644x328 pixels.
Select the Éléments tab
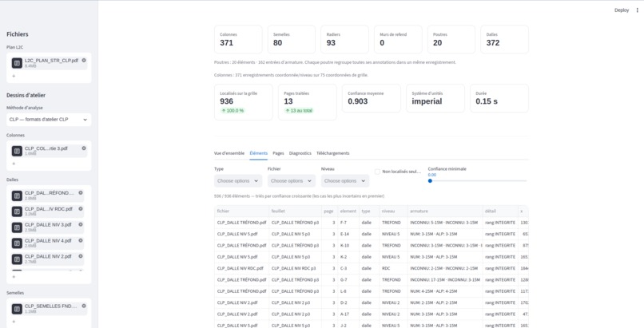(x=259, y=153)
